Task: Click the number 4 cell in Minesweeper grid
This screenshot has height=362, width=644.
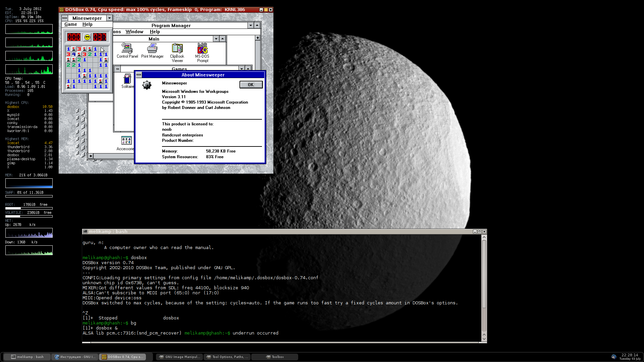Action: (74, 54)
